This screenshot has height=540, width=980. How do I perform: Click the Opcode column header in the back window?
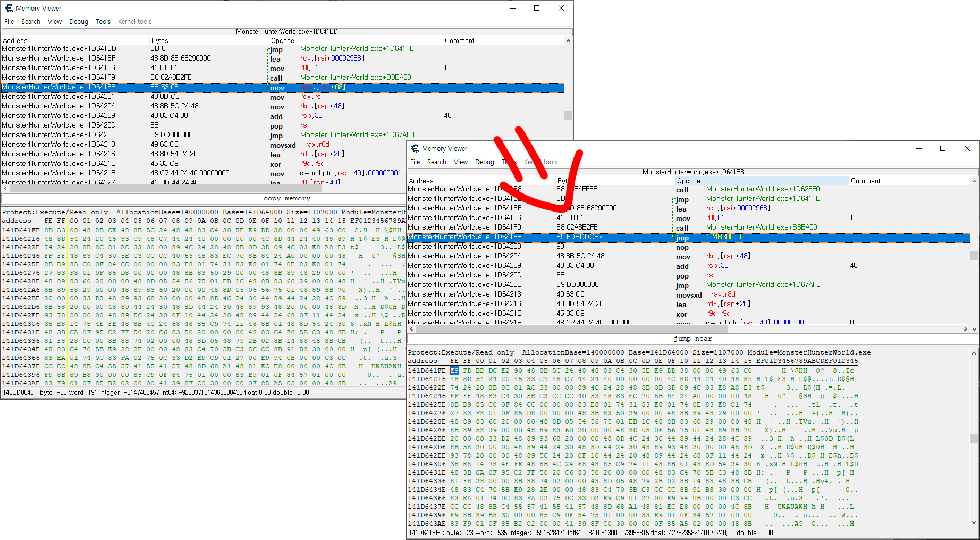tap(356, 40)
